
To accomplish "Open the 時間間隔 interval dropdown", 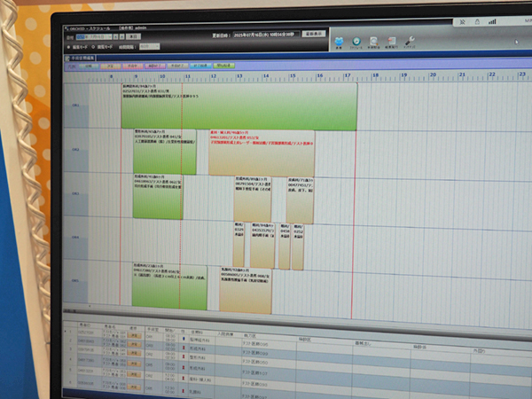I will (149, 46).
